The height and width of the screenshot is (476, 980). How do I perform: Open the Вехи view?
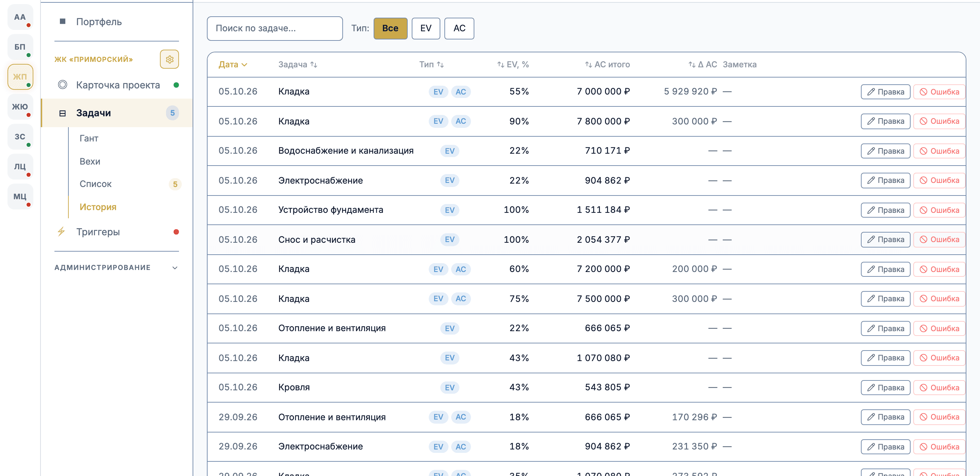pyautogui.click(x=90, y=161)
